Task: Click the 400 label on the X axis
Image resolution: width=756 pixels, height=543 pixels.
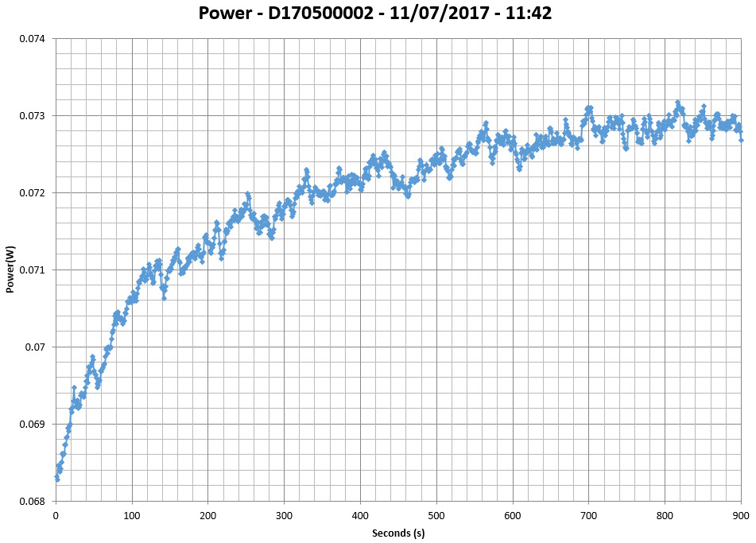Action: (361, 515)
